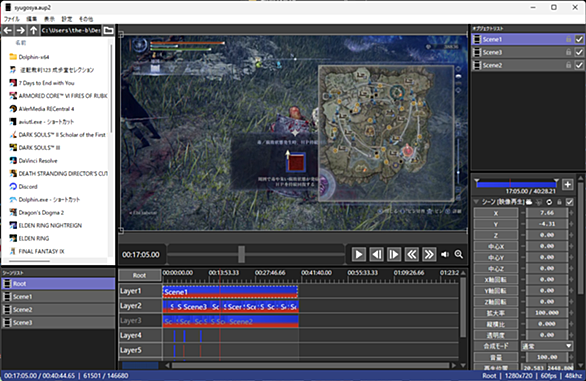Click the plus add-effect button
Screen dimensions: 586x381
(567, 184)
